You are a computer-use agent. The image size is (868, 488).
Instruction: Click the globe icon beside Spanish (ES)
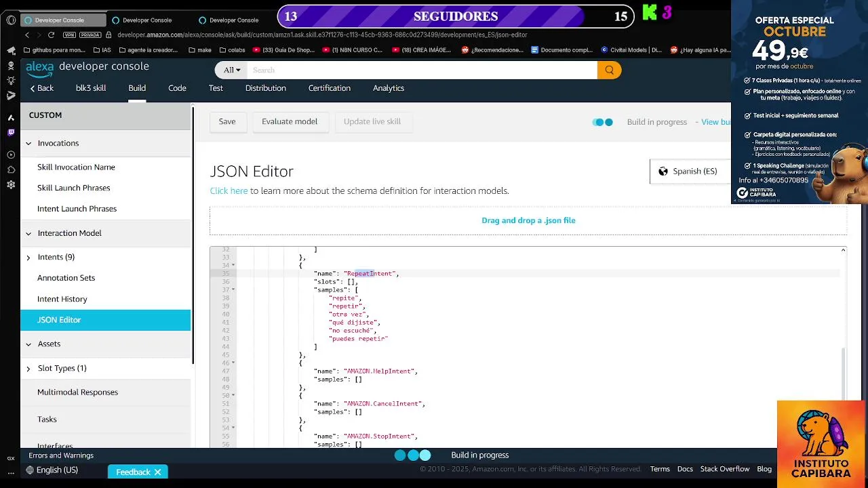pyautogui.click(x=663, y=171)
